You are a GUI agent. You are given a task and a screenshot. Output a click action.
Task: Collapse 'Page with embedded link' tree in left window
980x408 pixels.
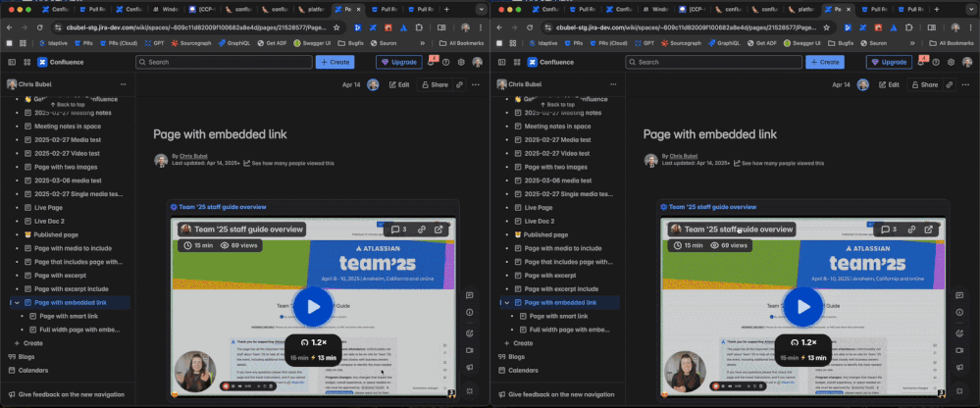pyautogui.click(x=17, y=302)
